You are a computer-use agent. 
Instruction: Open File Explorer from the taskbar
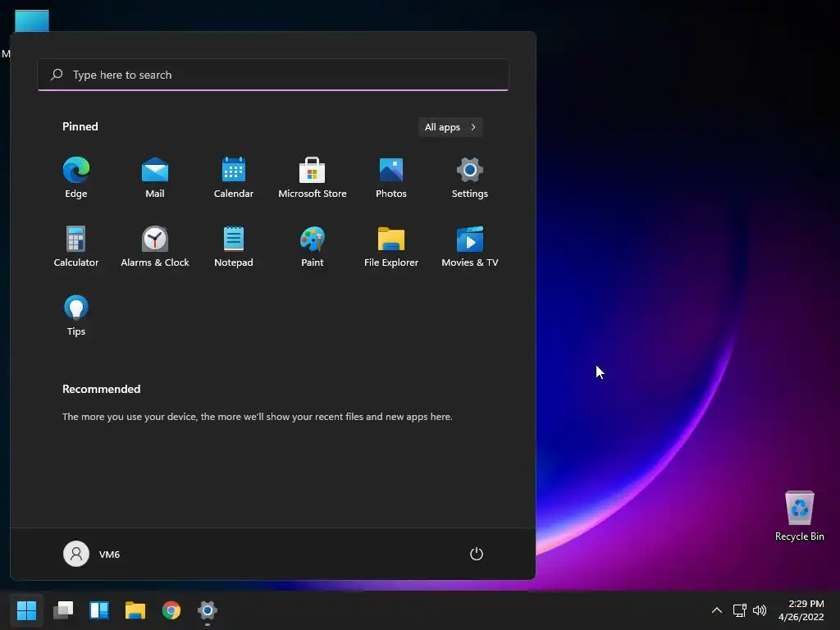(135, 609)
